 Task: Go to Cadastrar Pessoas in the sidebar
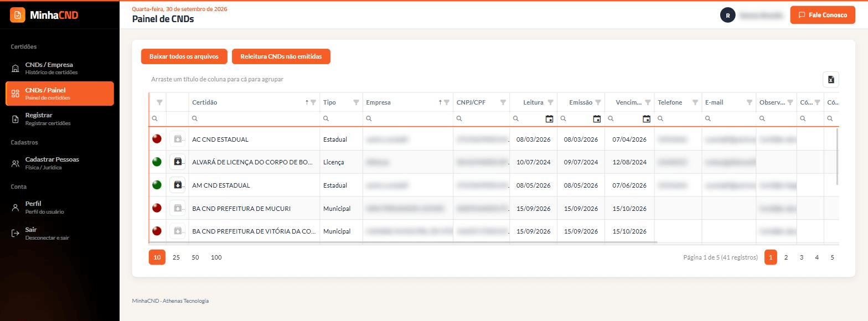(60, 163)
